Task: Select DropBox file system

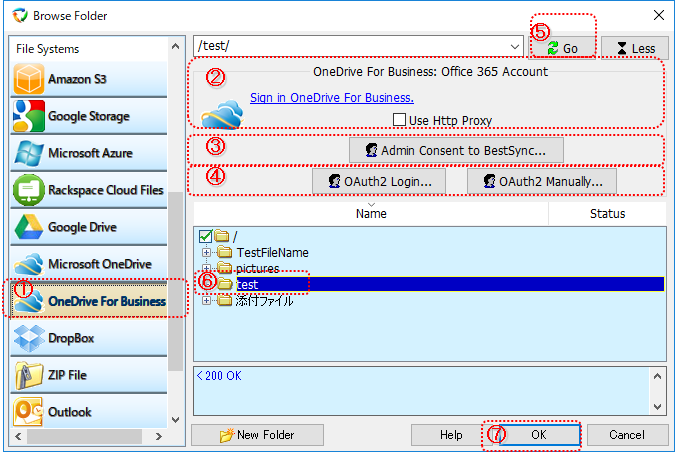Action: point(89,338)
